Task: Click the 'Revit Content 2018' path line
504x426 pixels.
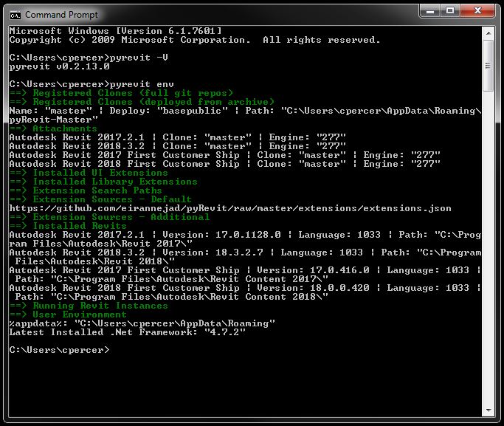Action: click(x=172, y=297)
